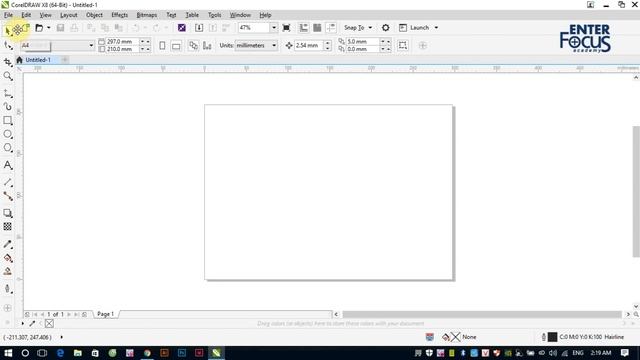Select the Artistic media tool
The height and width of the screenshot is (360, 640).
[x=8, y=107]
